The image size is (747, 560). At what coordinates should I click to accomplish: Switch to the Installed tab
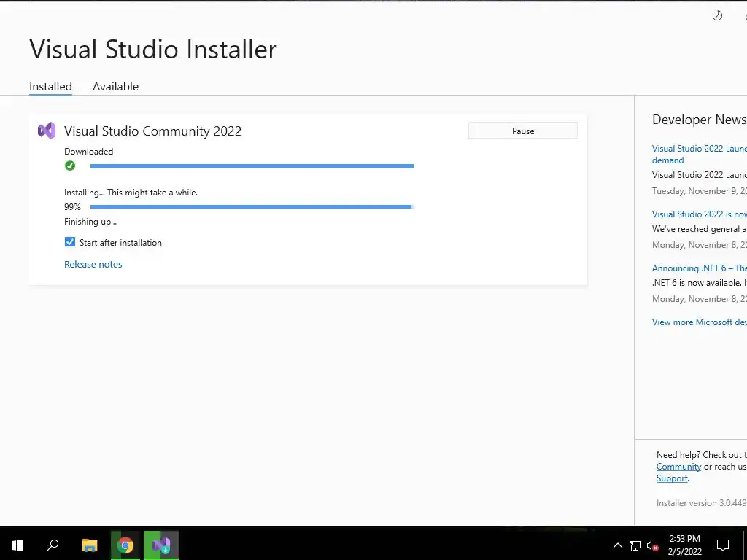click(x=50, y=86)
